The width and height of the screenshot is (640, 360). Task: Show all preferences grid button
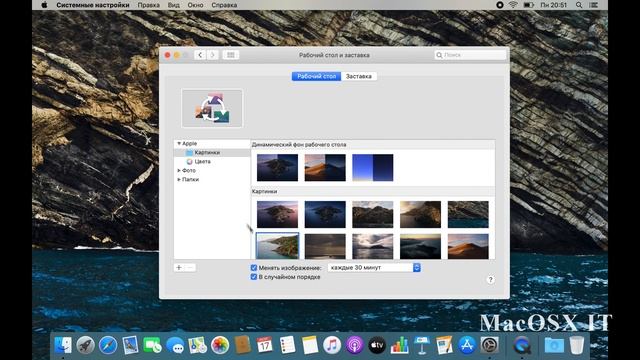(x=231, y=55)
